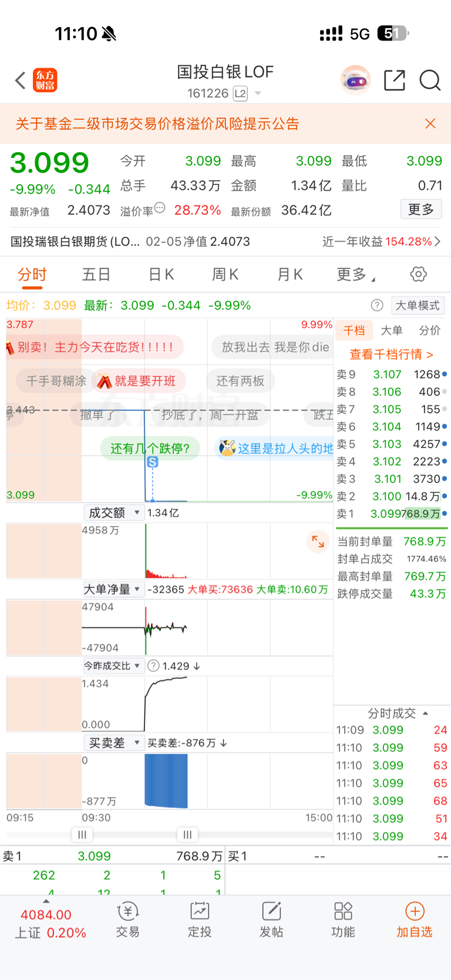The height and width of the screenshot is (980, 451).
Task: Switch to the 月K tab
Action: 290,274
